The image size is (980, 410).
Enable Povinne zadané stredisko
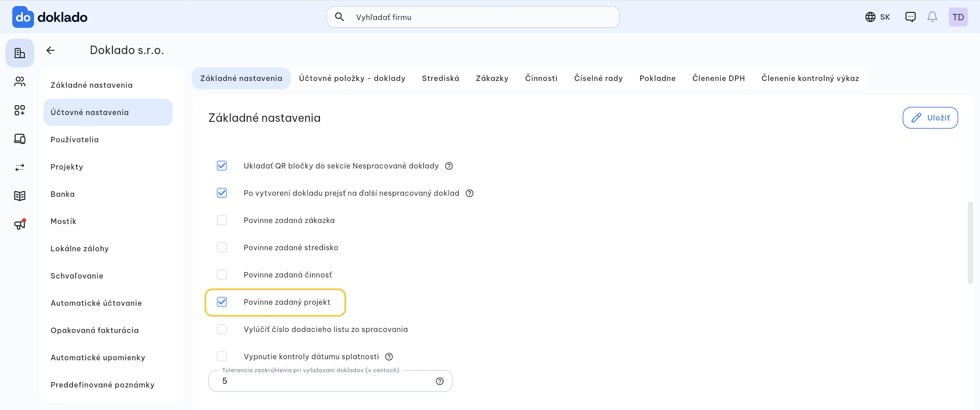point(222,248)
